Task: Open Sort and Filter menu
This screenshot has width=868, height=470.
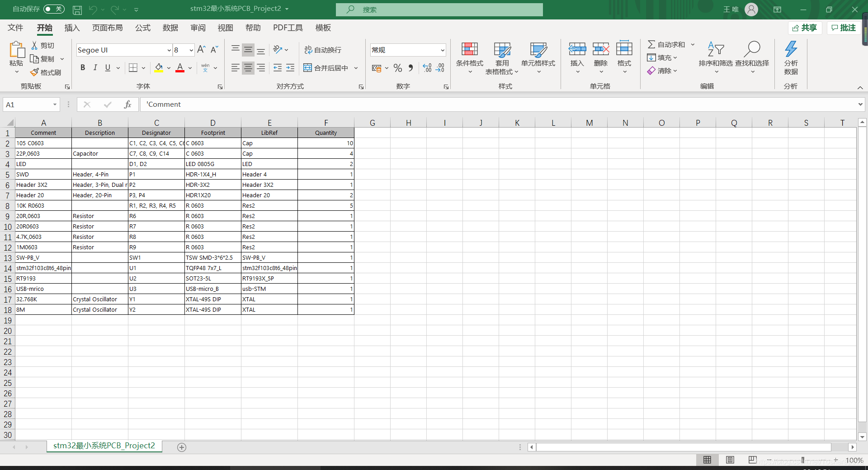Action: (715, 58)
